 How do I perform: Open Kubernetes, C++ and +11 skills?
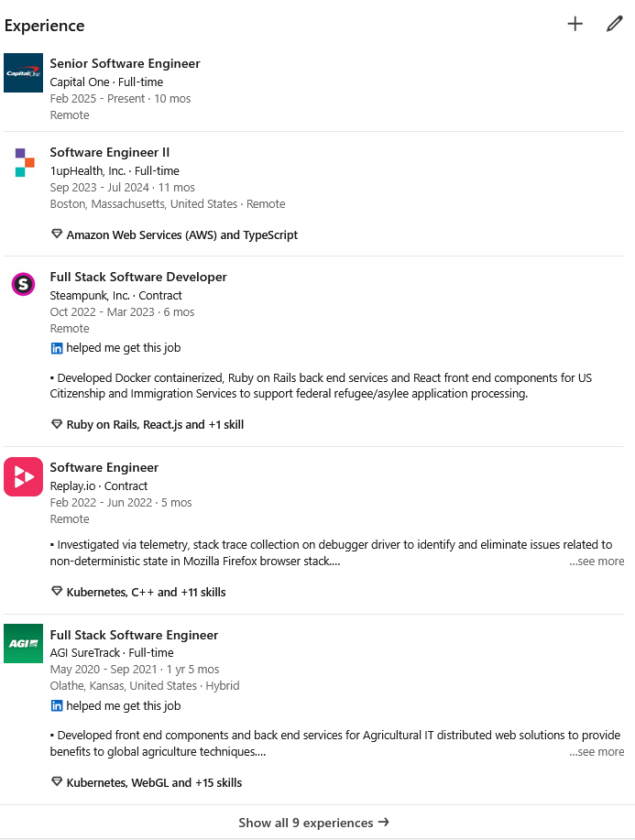[x=146, y=593]
